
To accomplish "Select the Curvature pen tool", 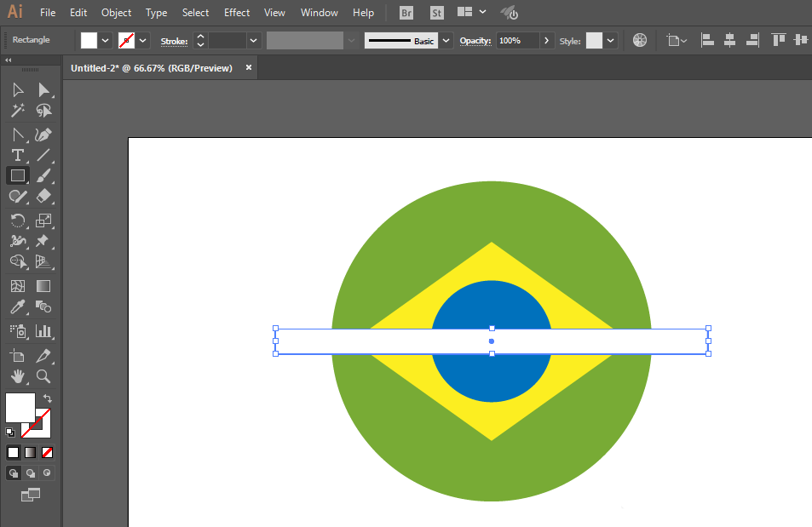I will 43,135.
